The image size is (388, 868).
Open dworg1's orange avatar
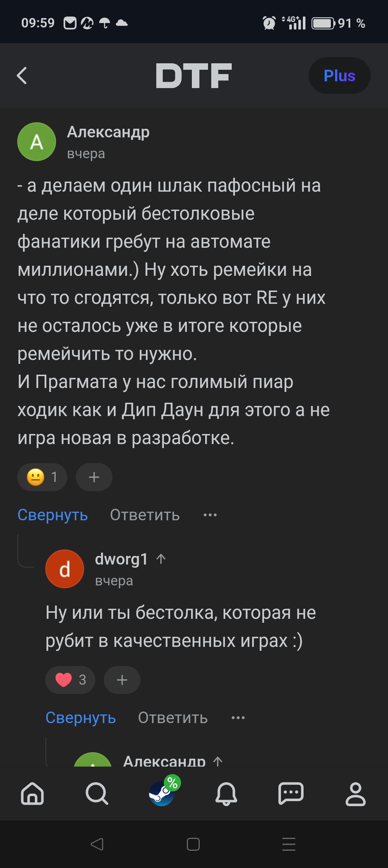tap(65, 569)
